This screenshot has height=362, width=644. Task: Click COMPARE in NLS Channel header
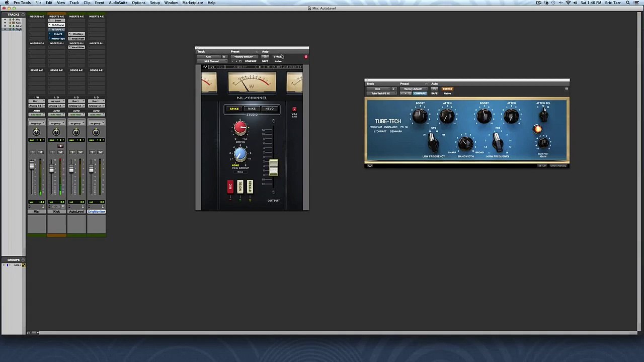pos(251,61)
